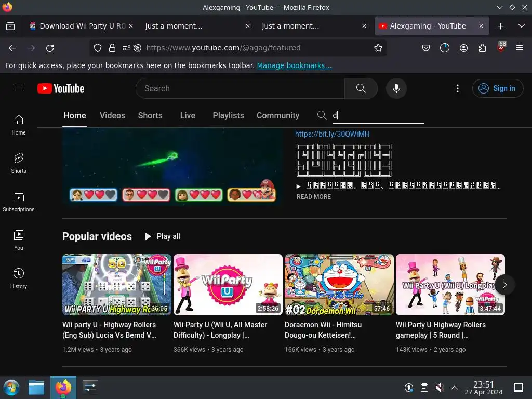Image resolution: width=532 pixels, height=399 pixels.
Task: Click the YouTube search magnifier button
Action: pyautogui.click(x=361, y=88)
